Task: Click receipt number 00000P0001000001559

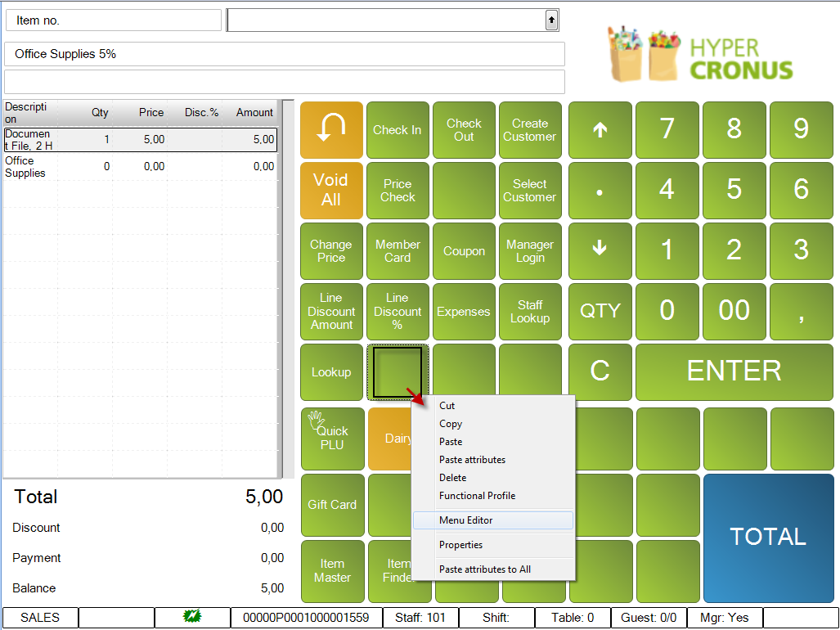Action: (307, 617)
